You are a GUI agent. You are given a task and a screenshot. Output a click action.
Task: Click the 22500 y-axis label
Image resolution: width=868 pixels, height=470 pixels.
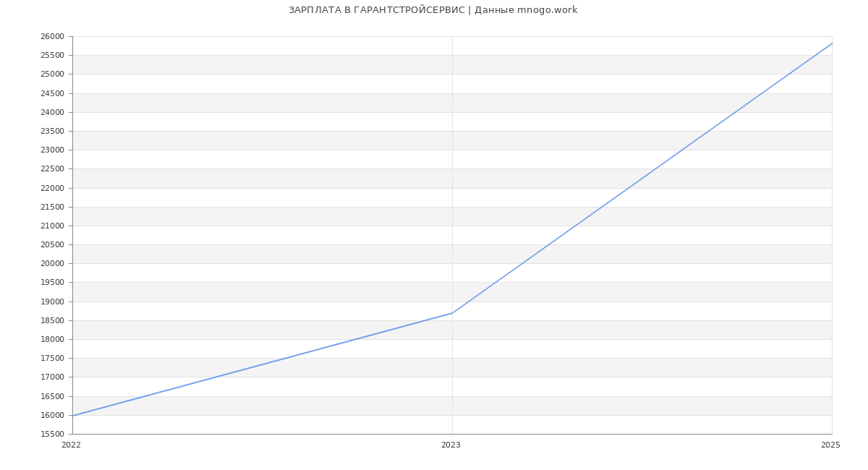tap(52, 169)
